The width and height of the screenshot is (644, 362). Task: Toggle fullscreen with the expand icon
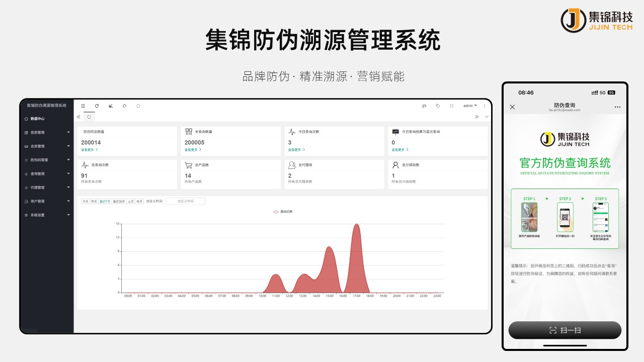(451, 106)
